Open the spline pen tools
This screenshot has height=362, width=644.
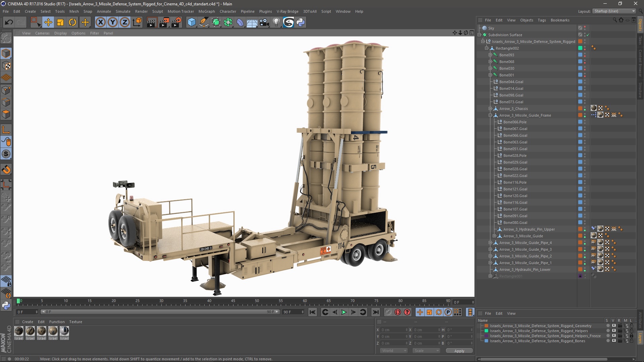point(204,22)
